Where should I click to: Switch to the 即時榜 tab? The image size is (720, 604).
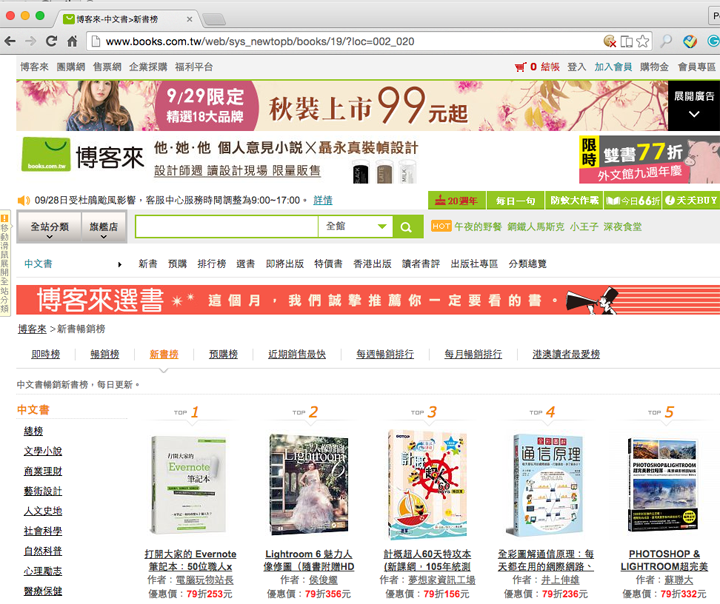point(45,354)
